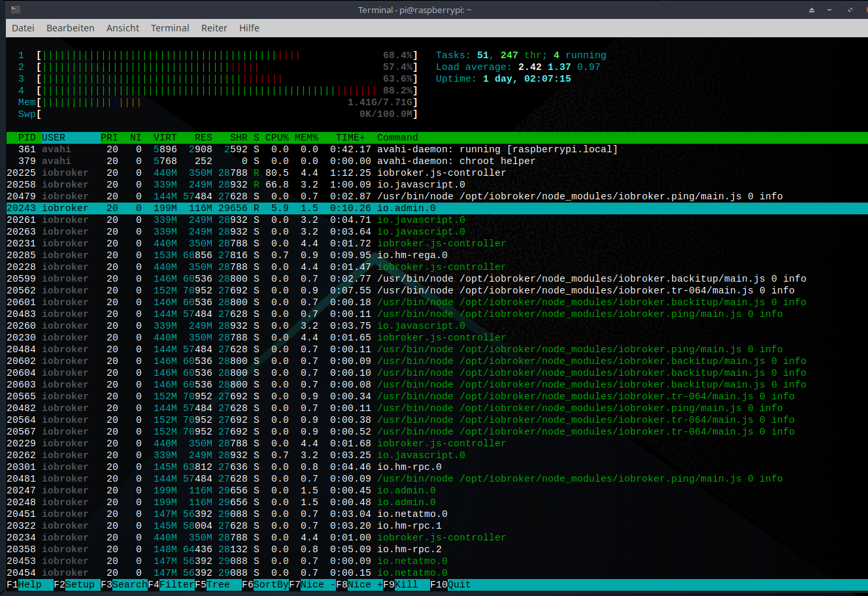Open the Hilfe menu
Viewport: 868px width, 596px height.
click(x=249, y=28)
